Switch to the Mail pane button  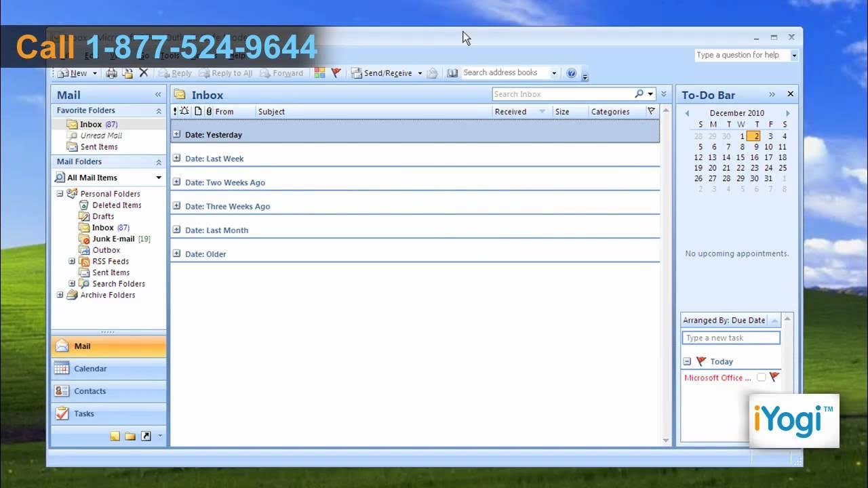coord(108,346)
